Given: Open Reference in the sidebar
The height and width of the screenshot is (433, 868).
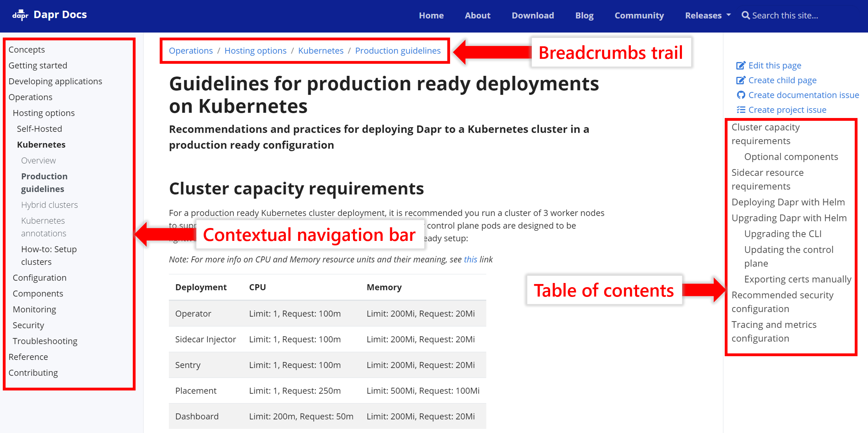Looking at the screenshot, I should click(28, 357).
